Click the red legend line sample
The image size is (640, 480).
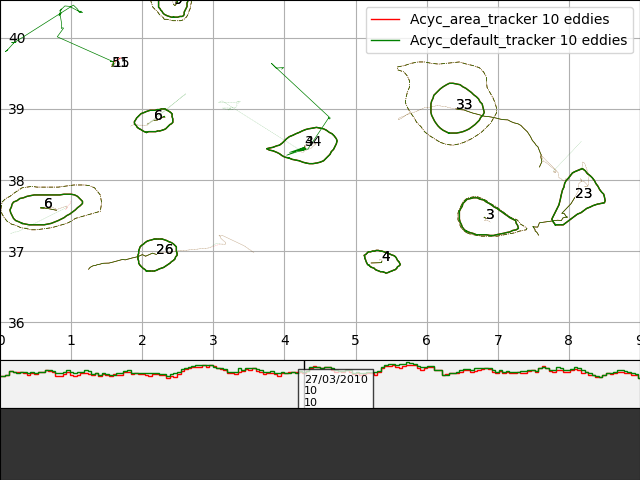click(x=385, y=20)
